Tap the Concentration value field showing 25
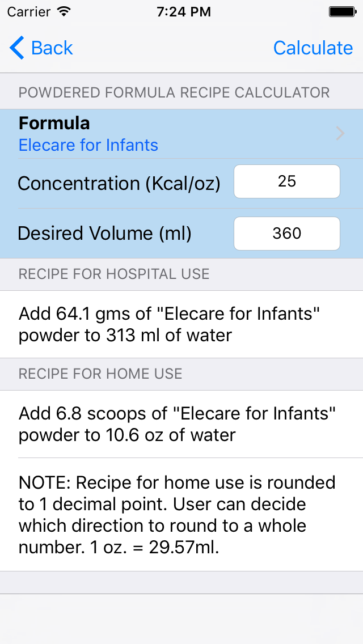The height and width of the screenshot is (644, 363). [287, 181]
